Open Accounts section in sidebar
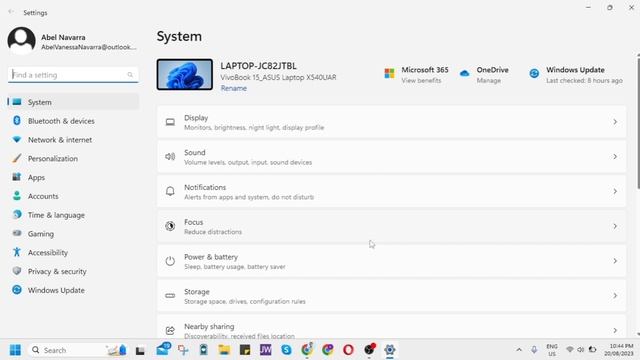 73,196
